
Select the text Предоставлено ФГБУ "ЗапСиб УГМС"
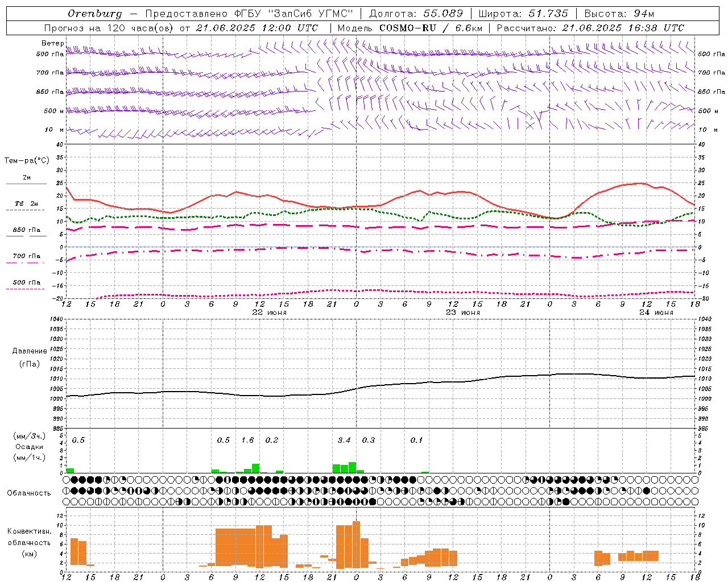pos(249,14)
